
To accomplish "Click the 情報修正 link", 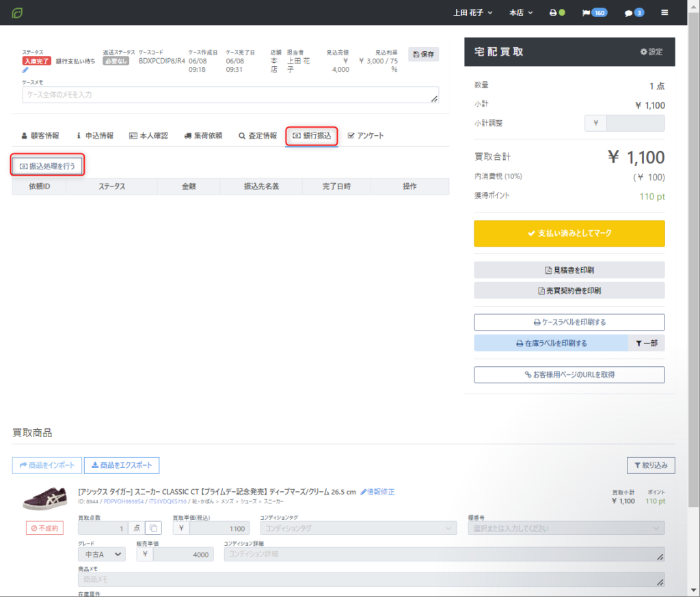I will pyautogui.click(x=377, y=492).
